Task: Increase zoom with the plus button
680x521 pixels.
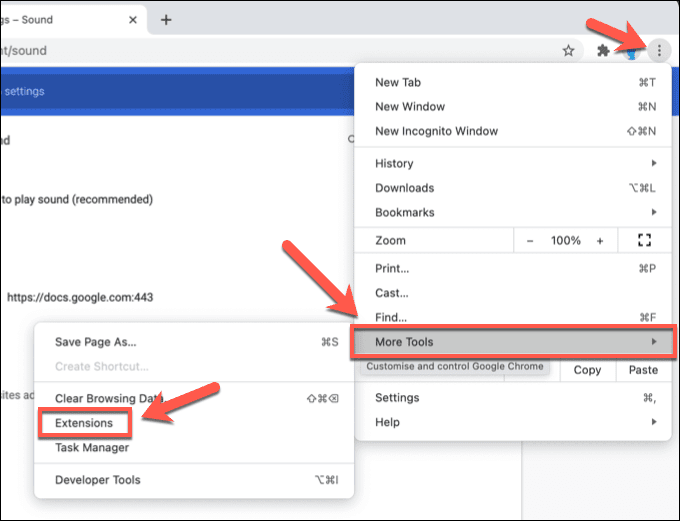Action: point(600,241)
